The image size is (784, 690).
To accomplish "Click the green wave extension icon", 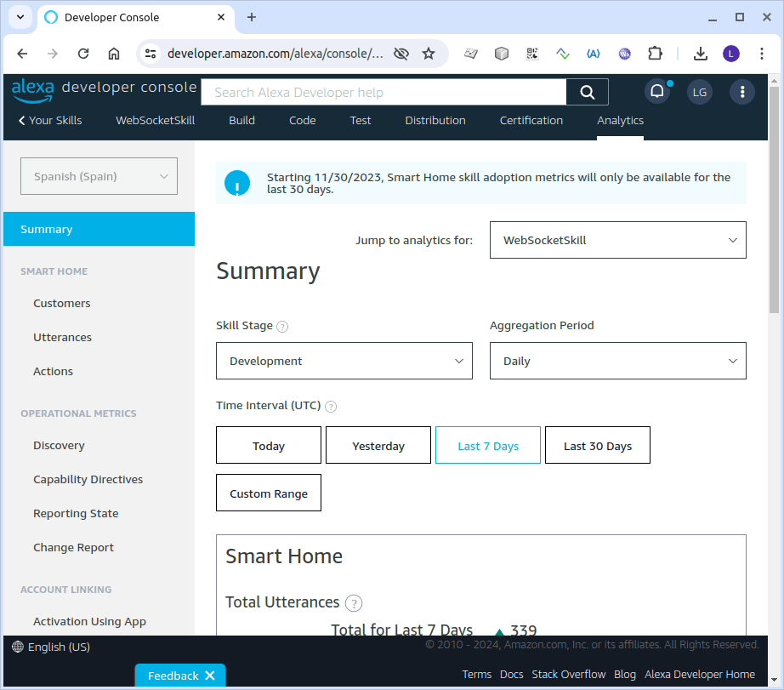I will [x=563, y=54].
